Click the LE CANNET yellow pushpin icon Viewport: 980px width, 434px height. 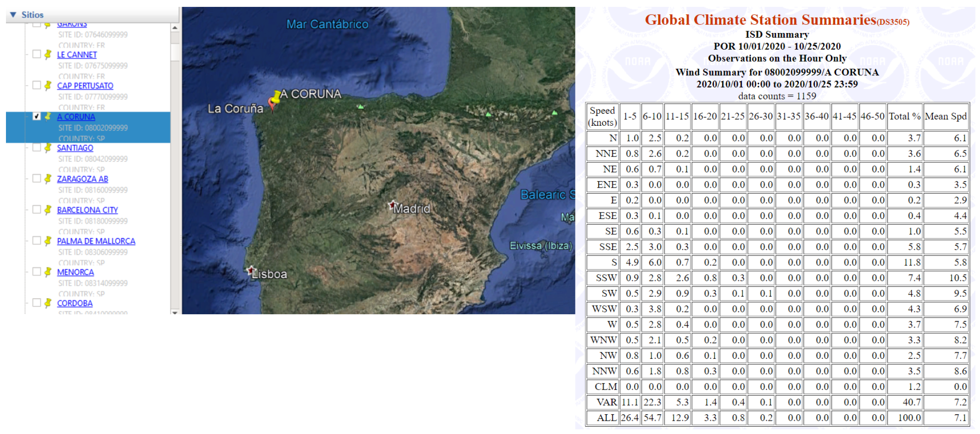click(48, 55)
